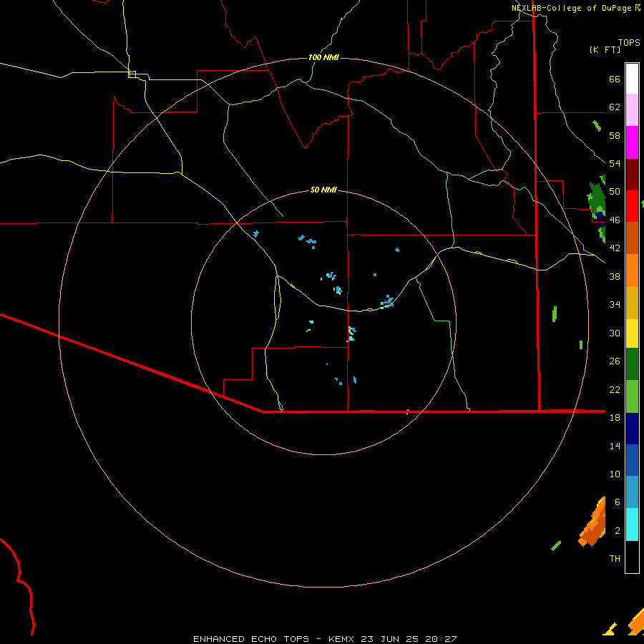Click the dark green legend swatch
The height and width of the screenshot is (644, 644).
coord(632,364)
